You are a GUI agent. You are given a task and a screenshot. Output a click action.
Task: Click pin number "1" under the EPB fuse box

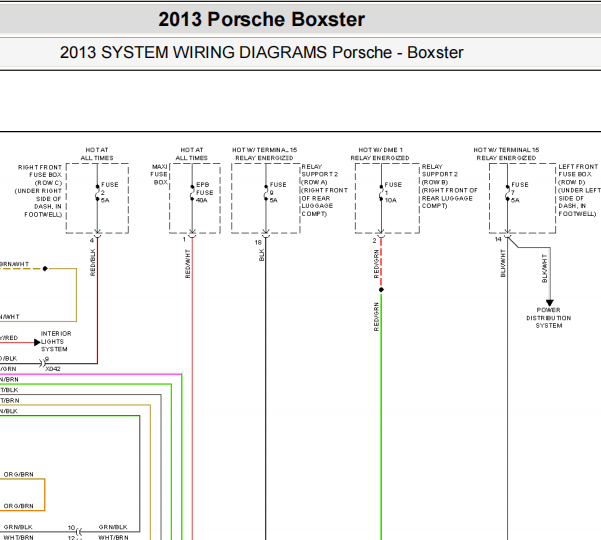point(184,240)
